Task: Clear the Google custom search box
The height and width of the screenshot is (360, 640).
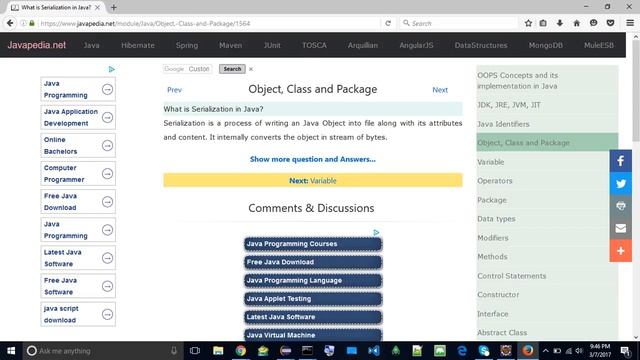Action: pos(251,69)
